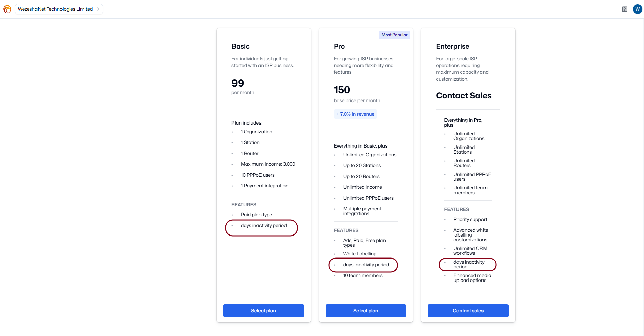The height and width of the screenshot is (336, 644).
Task: Open the help icon in top bar
Action: click(x=625, y=9)
